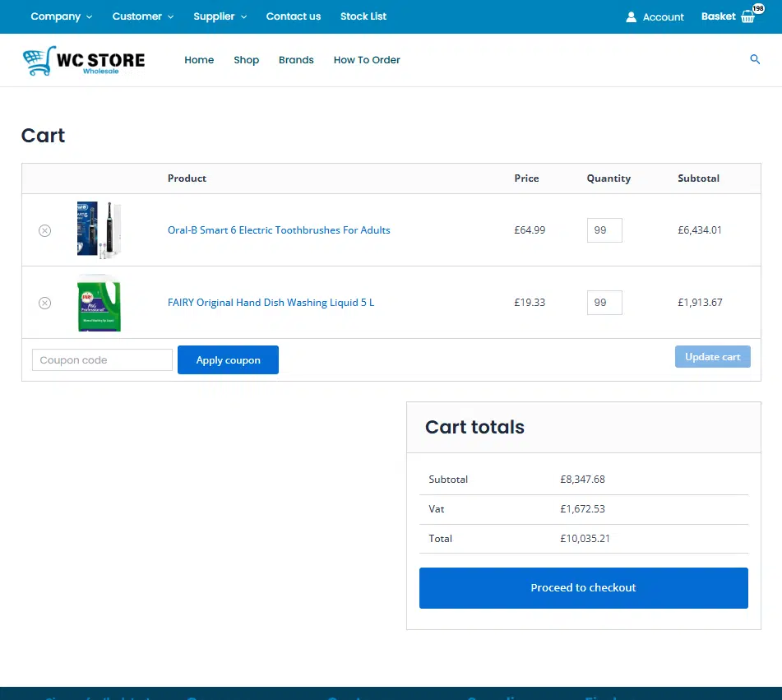782x700 pixels.
Task: Expand the Company dropdown menu
Action: (x=61, y=16)
